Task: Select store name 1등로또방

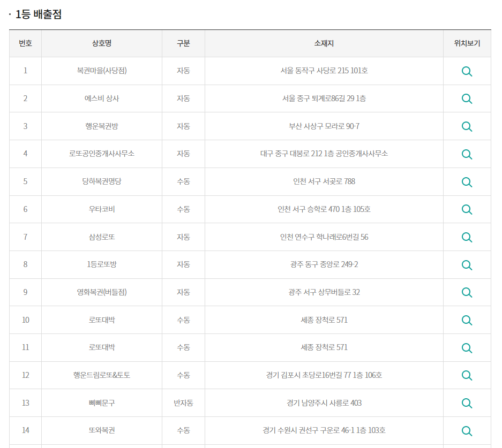Action: pos(102,264)
